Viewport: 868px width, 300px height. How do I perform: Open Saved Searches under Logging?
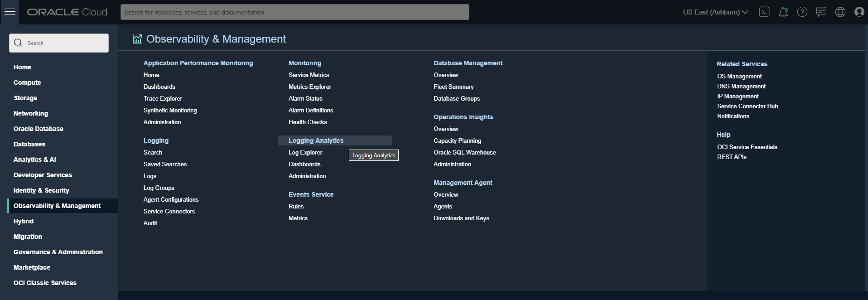tap(165, 164)
